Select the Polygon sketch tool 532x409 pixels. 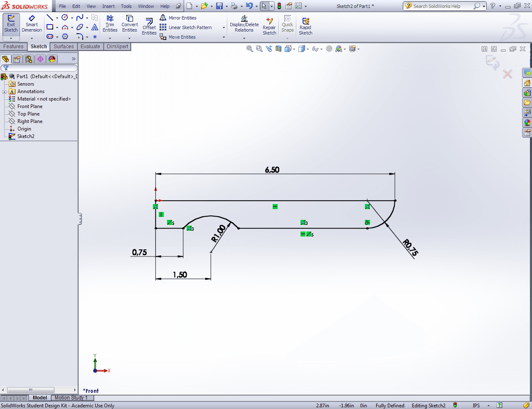click(65, 37)
